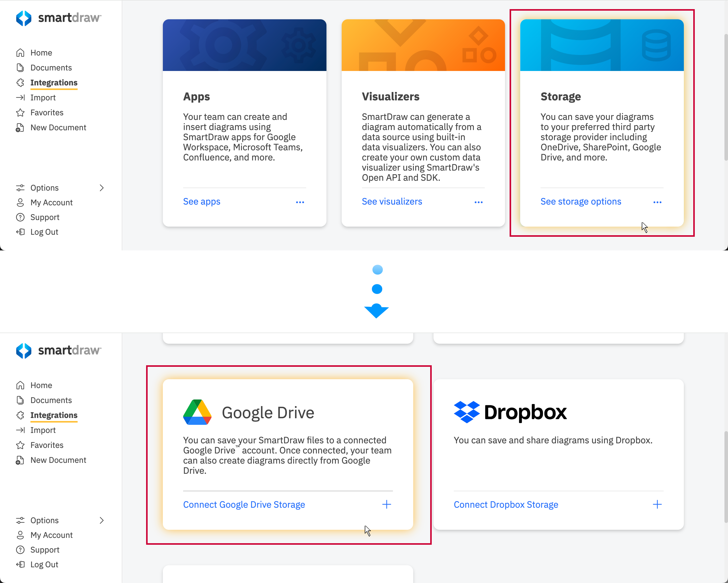728x583 pixels.
Task: Click Log Out icon on the Google Drive screen
Action: click(20, 565)
